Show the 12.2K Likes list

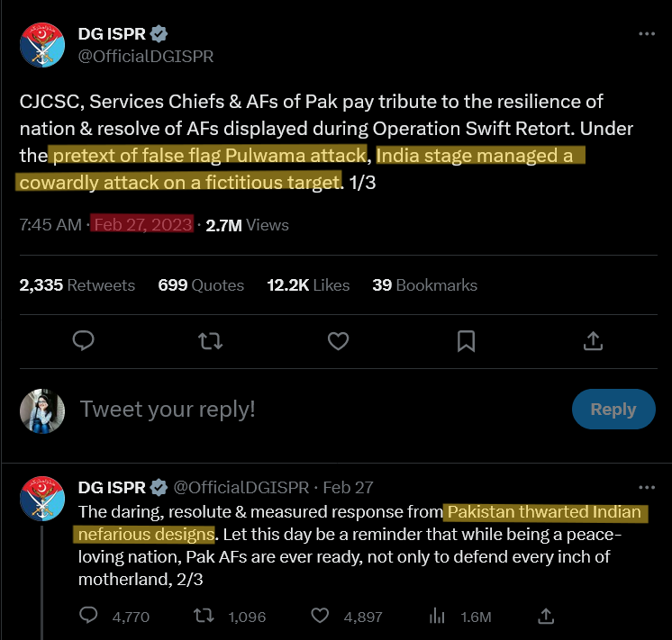(x=308, y=285)
